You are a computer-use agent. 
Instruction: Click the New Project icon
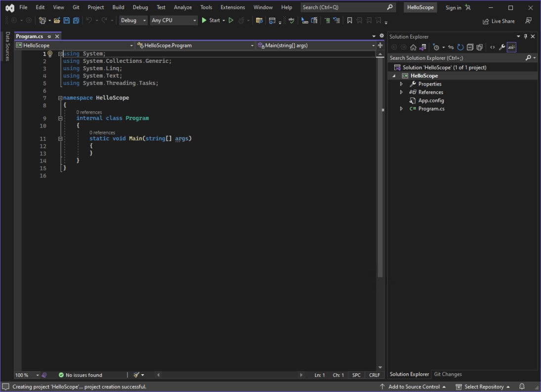click(x=42, y=20)
